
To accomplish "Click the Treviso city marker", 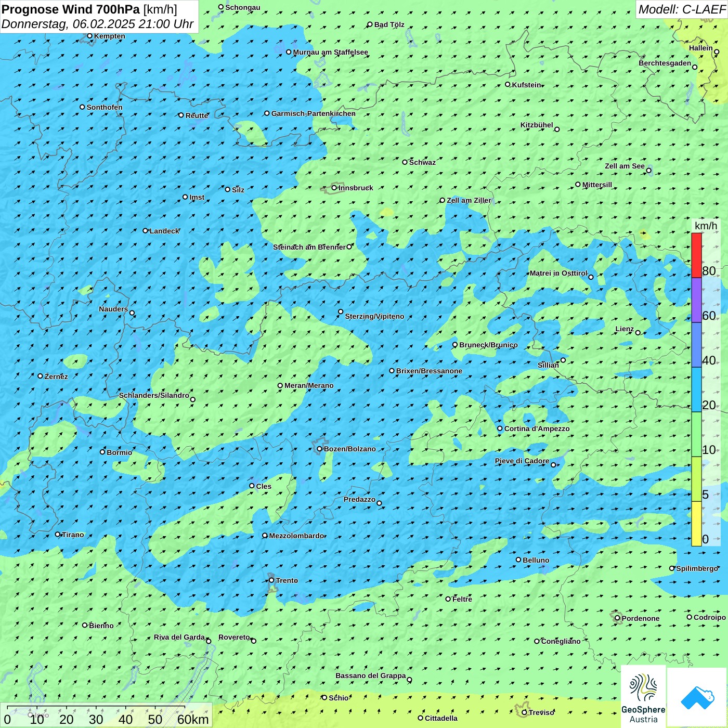I will tap(524, 712).
